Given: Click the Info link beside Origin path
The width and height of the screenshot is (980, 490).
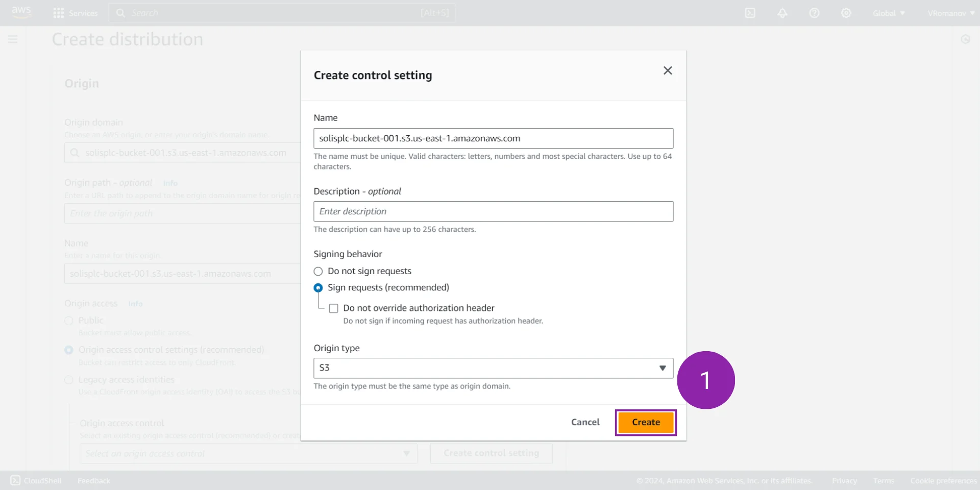Looking at the screenshot, I should [170, 183].
